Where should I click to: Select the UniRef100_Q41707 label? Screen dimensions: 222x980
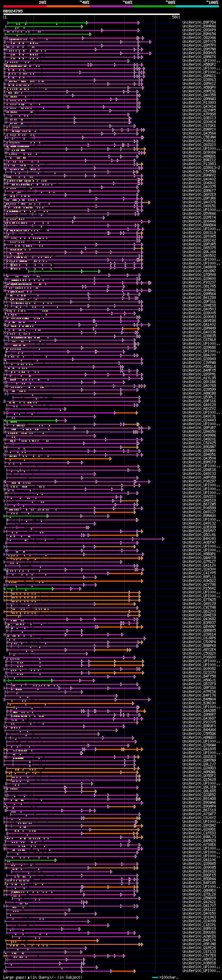199,906
